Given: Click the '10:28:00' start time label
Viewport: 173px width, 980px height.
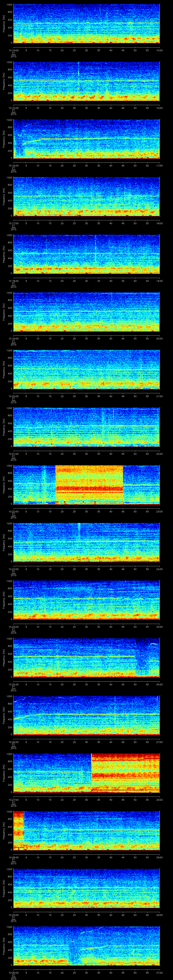Looking at the screenshot, I should coord(13,857).
